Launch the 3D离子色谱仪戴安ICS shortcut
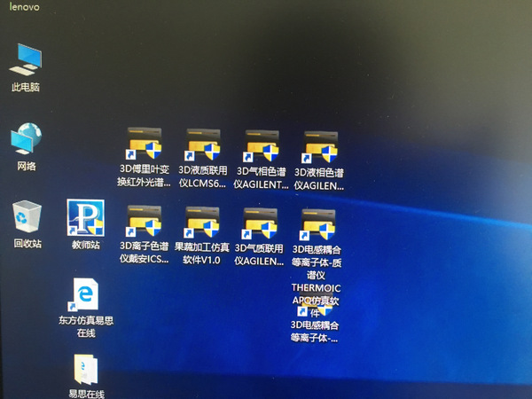 coord(144,222)
